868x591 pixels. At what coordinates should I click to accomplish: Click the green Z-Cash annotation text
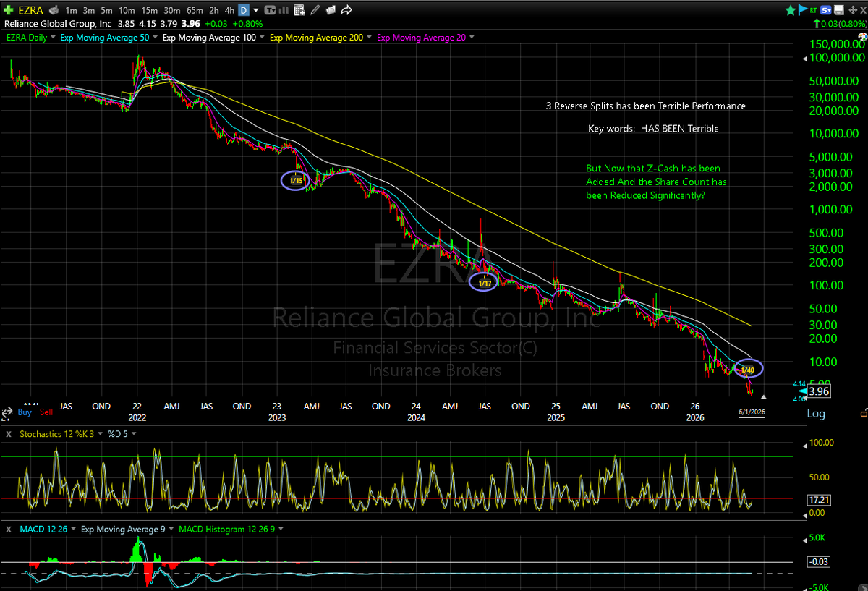click(656, 182)
